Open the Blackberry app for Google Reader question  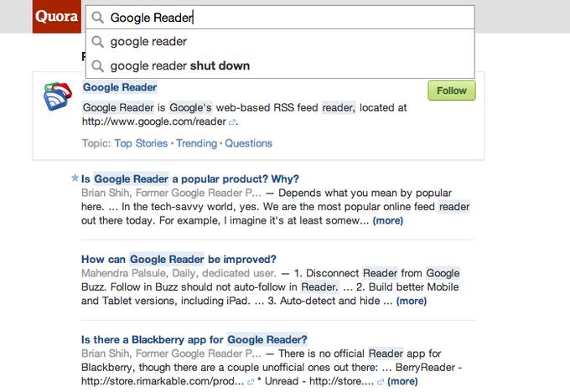tap(194, 339)
